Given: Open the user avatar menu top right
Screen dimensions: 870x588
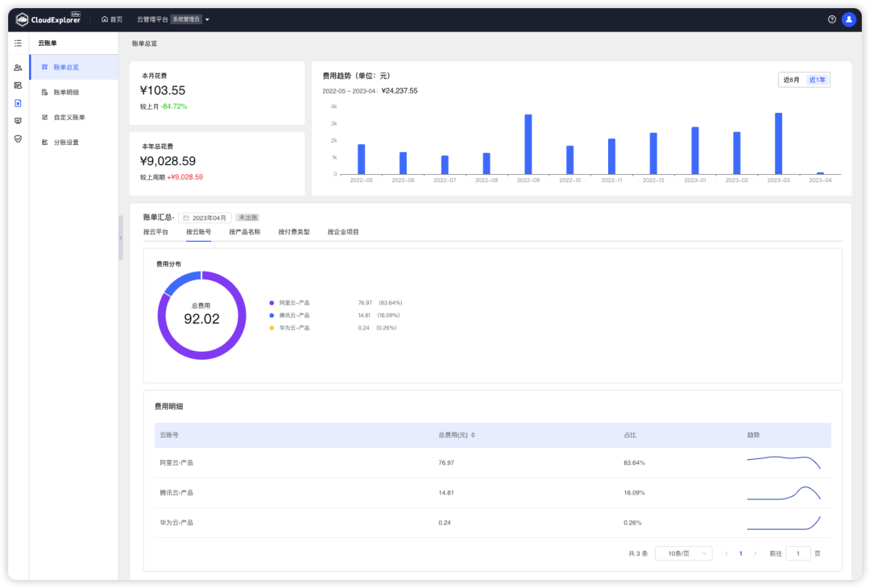Looking at the screenshot, I should coord(849,19).
